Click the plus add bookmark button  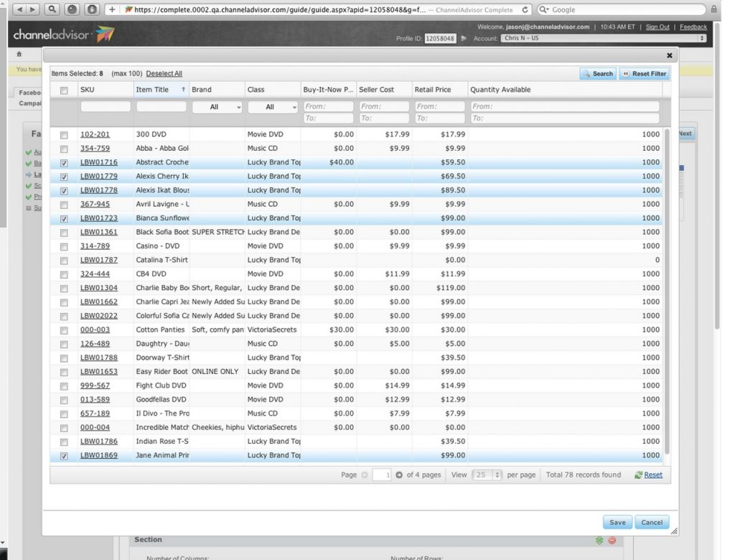pyautogui.click(x=112, y=9)
